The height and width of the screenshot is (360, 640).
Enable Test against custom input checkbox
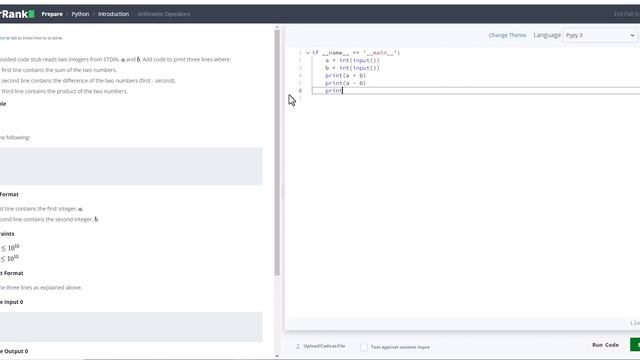click(x=364, y=347)
